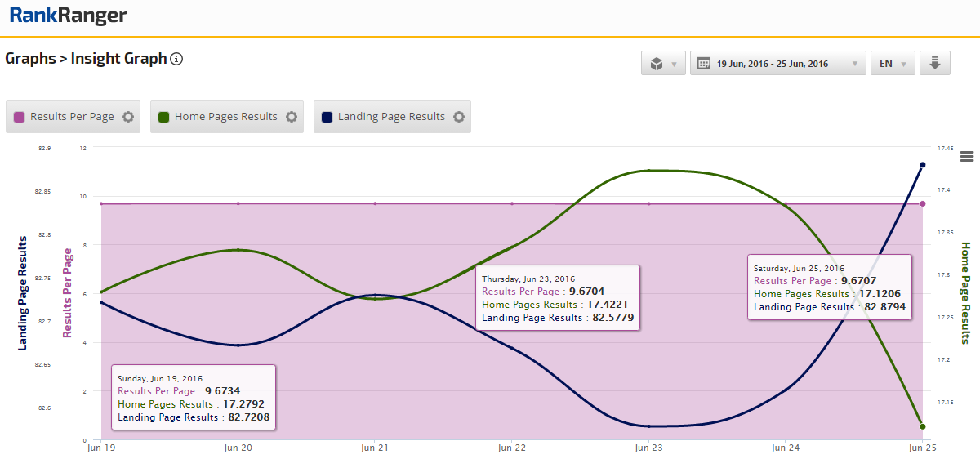
Task: Open settings gear for Home Pages Results
Action: [x=292, y=117]
